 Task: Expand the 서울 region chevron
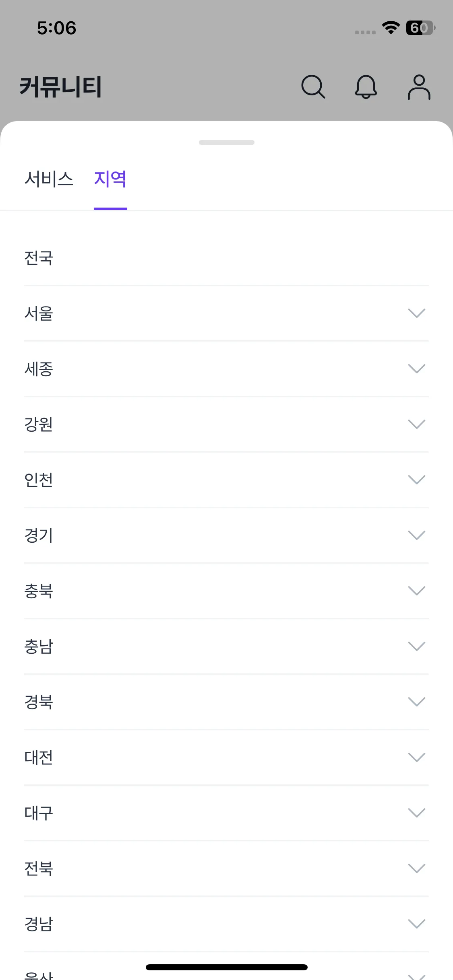point(416,313)
